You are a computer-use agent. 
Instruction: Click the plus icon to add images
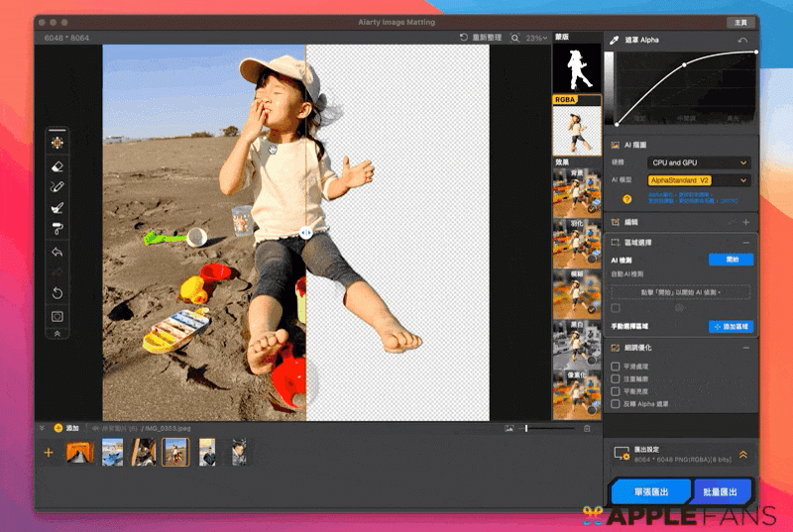tap(49, 453)
